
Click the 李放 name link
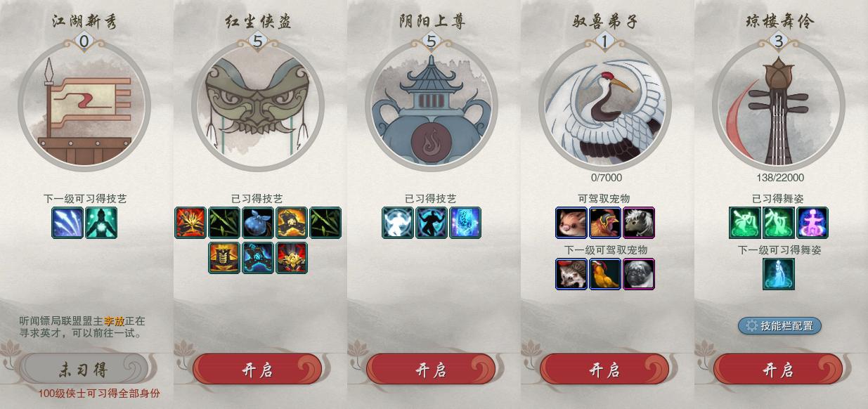[115, 321]
